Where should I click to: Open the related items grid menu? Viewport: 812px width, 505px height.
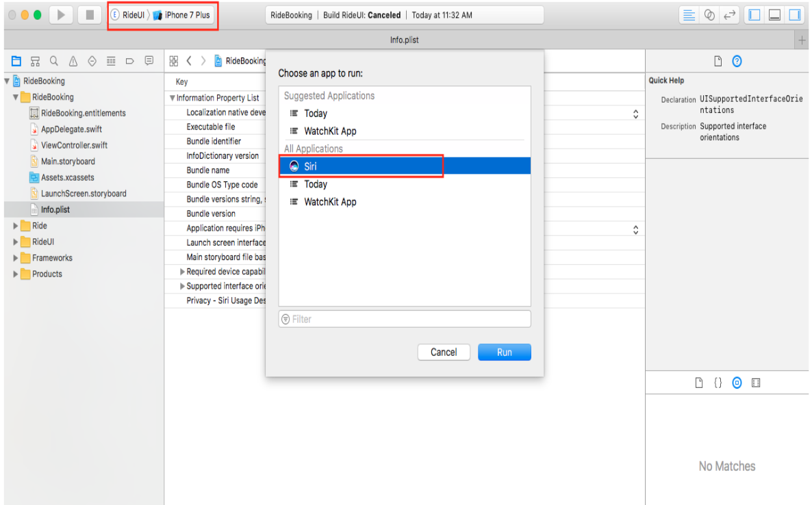(174, 61)
